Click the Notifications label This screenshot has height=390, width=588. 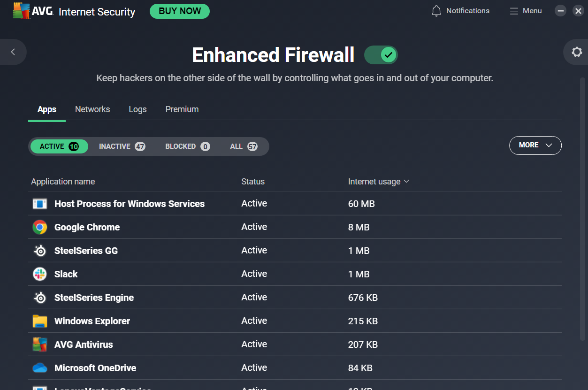click(x=468, y=11)
